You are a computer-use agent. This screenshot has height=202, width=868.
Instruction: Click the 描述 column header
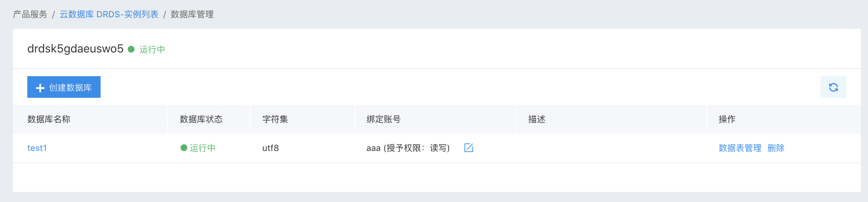tap(537, 119)
